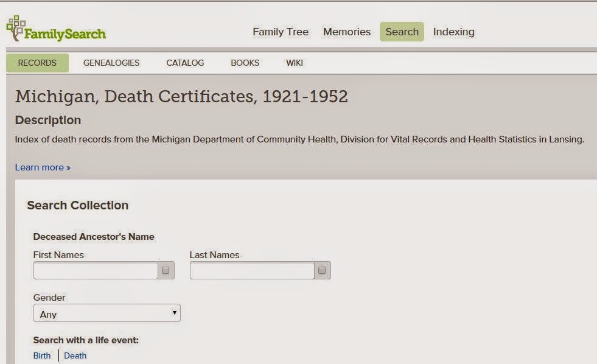Focus the First Names input field
This screenshot has height=364, width=597.
coord(96,270)
